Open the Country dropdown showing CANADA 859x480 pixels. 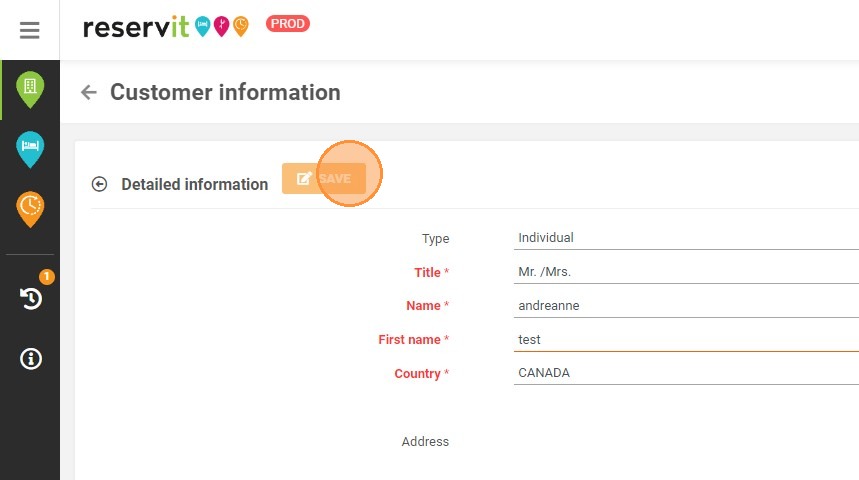pos(686,373)
